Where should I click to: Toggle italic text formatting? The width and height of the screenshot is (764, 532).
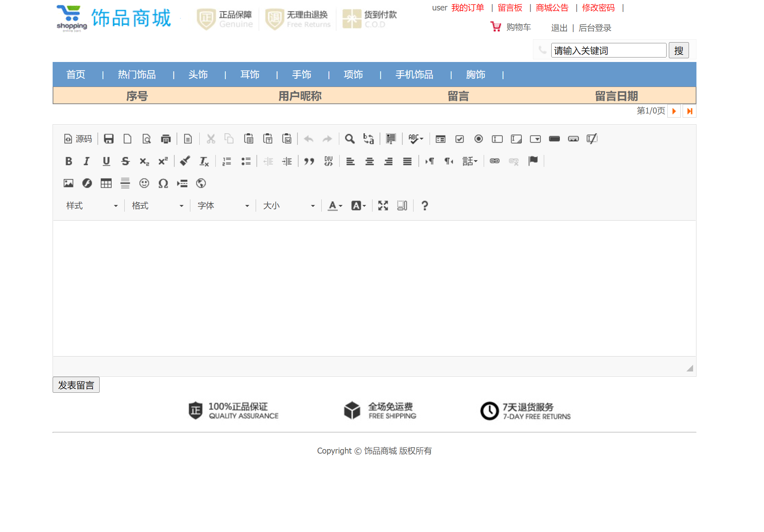pos(87,161)
